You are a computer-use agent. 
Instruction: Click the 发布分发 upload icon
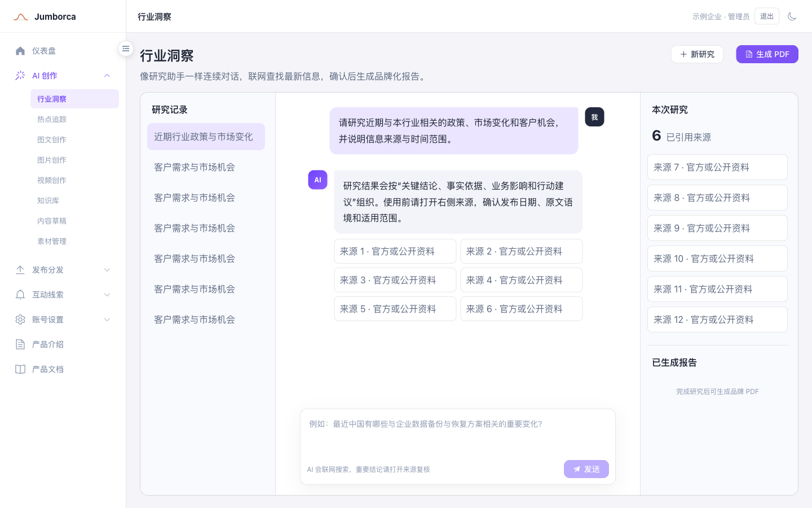[20, 270]
